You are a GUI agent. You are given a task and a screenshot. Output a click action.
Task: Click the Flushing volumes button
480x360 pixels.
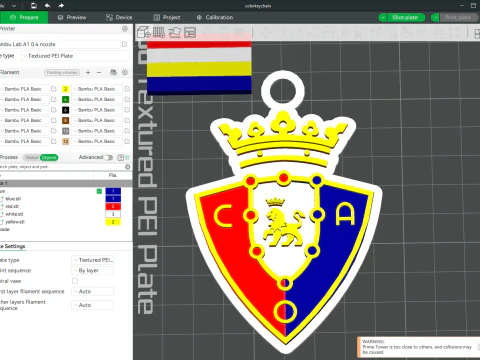tap(62, 72)
